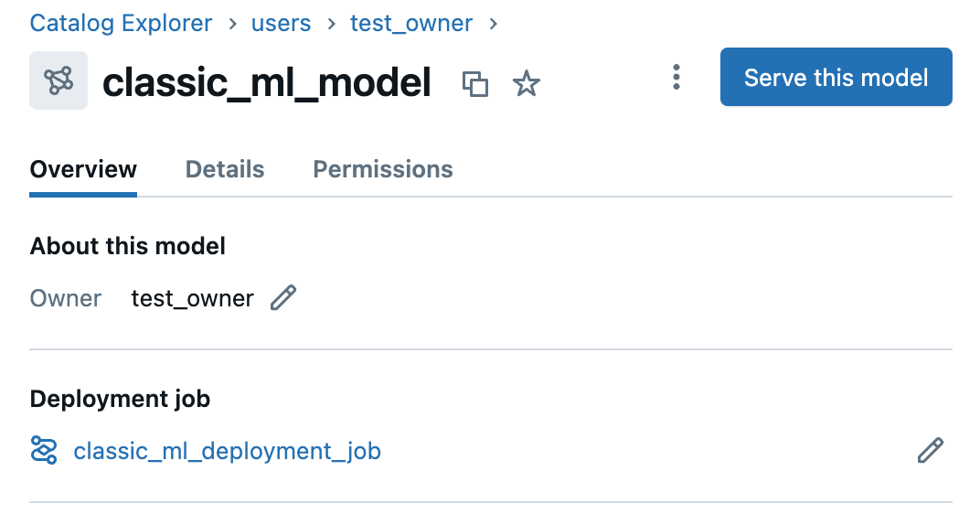Edit the model owner with pencil icon

click(283, 297)
